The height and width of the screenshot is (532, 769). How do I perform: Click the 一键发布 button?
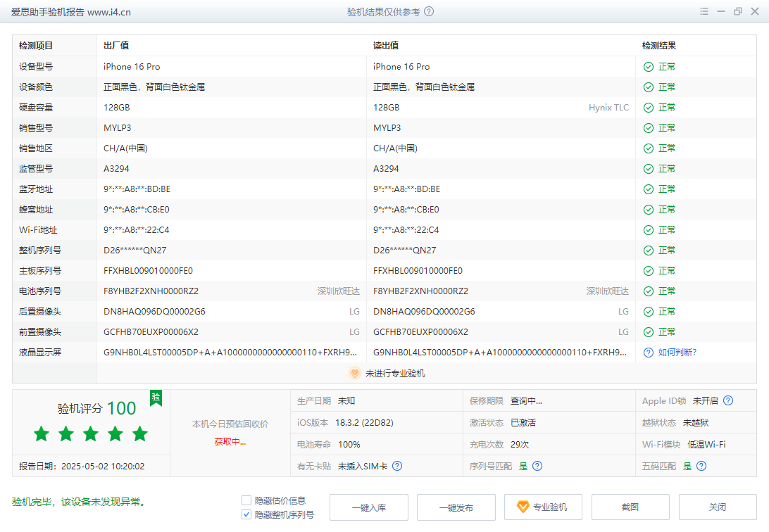(x=456, y=507)
